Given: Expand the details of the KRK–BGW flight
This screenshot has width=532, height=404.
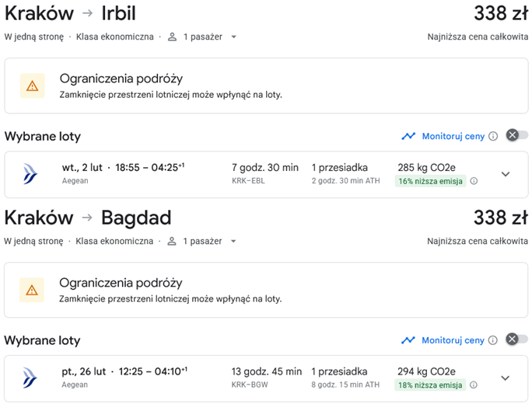Looking at the screenshot, I should coord(506,378).
